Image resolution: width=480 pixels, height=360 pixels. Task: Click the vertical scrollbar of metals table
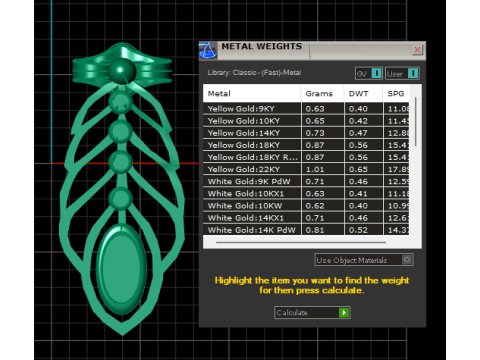point(415,122)
